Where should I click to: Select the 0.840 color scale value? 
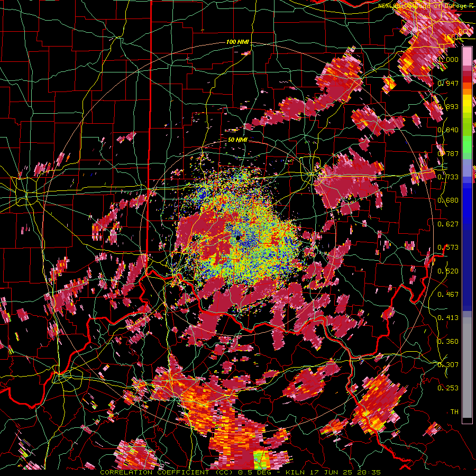click(x=448, y=130)
